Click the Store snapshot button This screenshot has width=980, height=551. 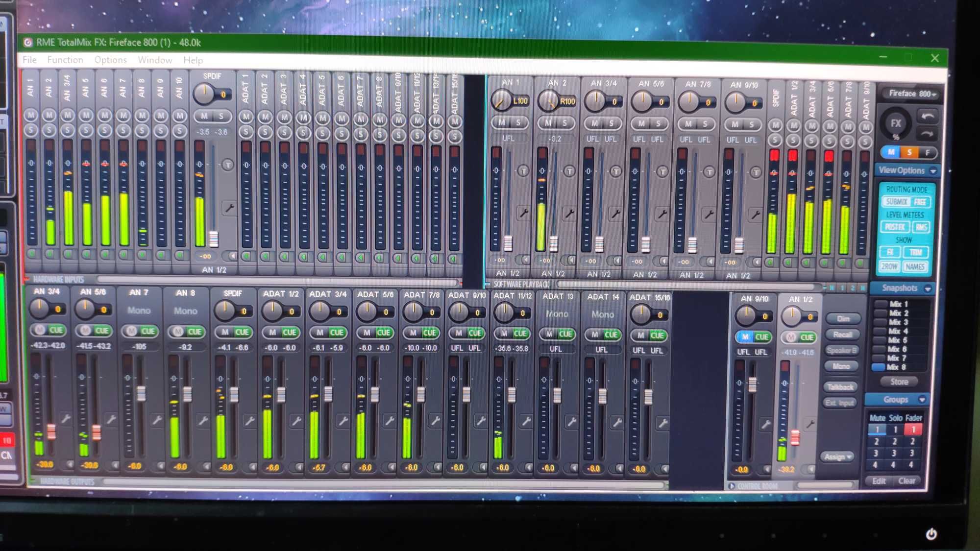click(x=899, y=382)
